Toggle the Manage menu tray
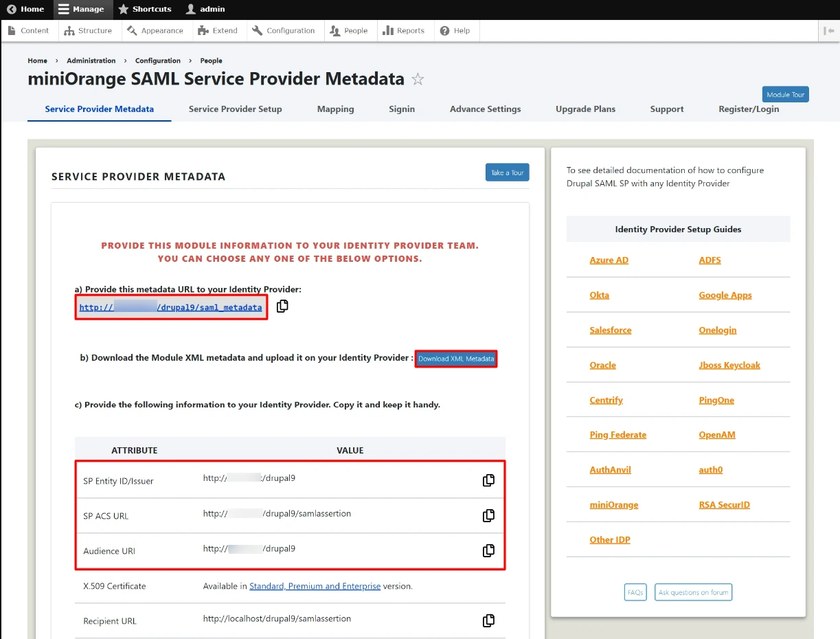 (x=81, y=9)
